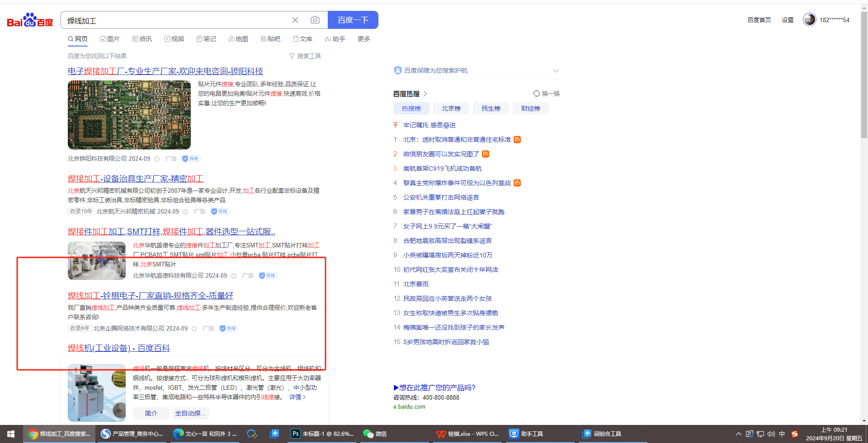Viewport: 868px width, 443px height.
Task: Click the 焊线加工 search input field
Action: click(176, 21)
